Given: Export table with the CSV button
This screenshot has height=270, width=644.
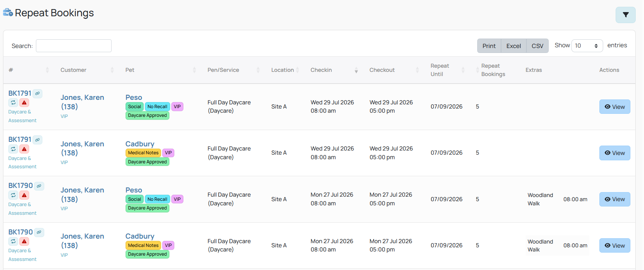Looking at the screenshot, I should (x=537, y=46).
